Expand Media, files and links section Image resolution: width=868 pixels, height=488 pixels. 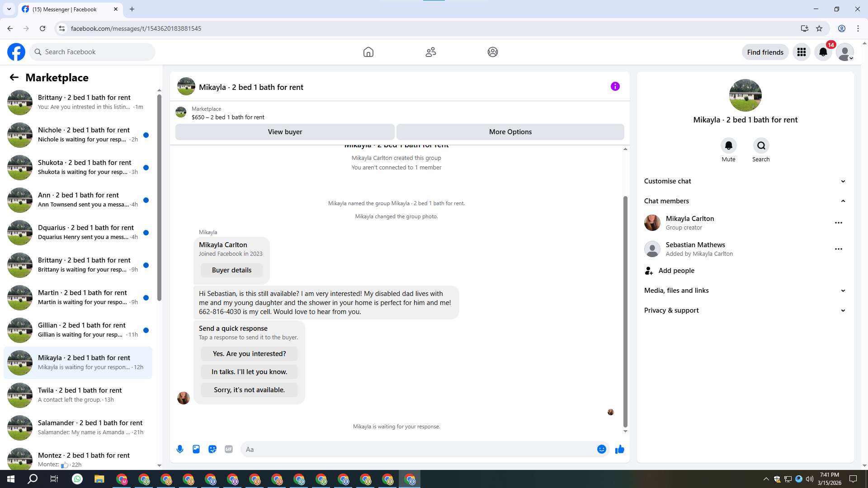[745, 291]
